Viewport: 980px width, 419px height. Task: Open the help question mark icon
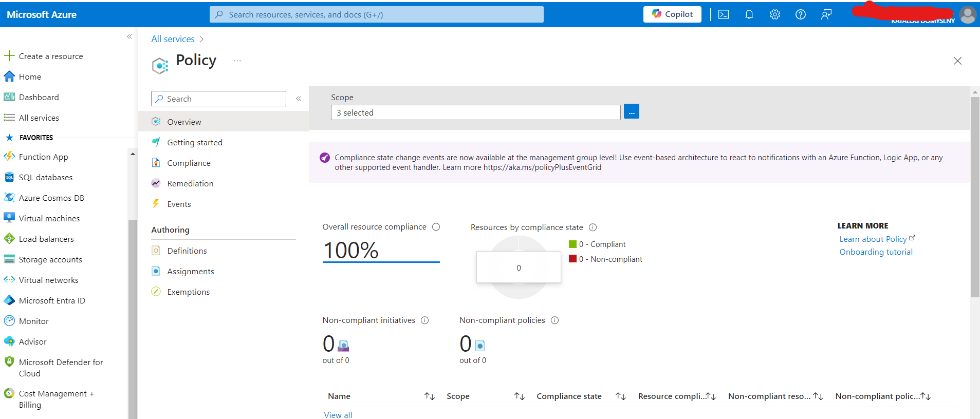point(801,14)
